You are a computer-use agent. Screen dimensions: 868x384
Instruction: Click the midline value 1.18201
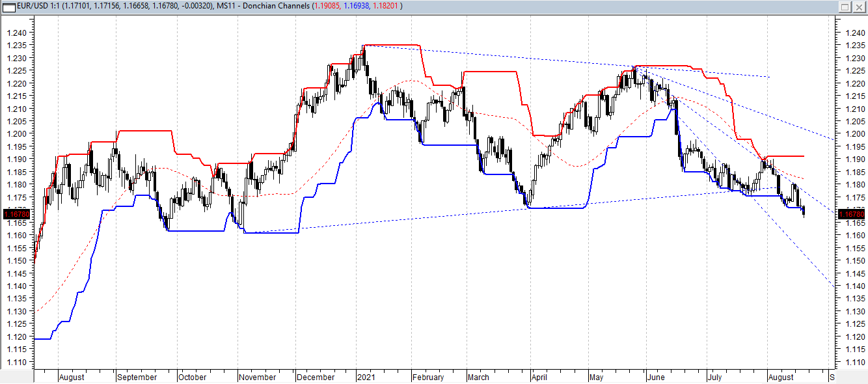tap(385, 6)
